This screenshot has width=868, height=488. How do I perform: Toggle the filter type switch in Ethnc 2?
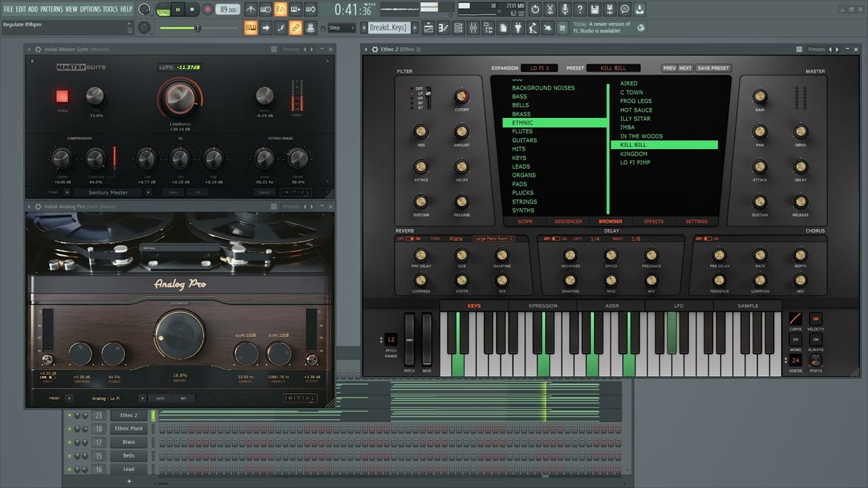click(x=428, y=97)
